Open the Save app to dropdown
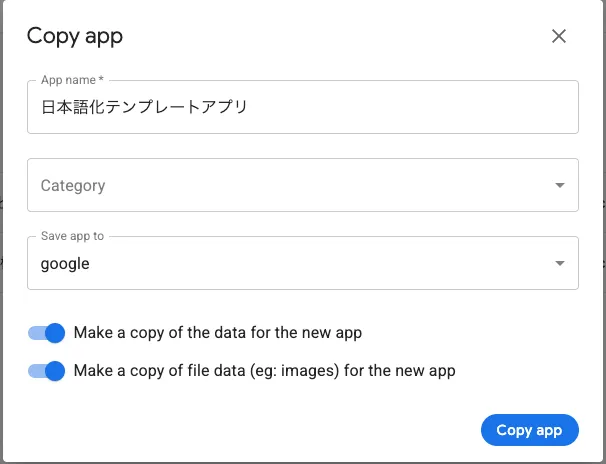Screen dimensions: 606x464 [302, 263]
